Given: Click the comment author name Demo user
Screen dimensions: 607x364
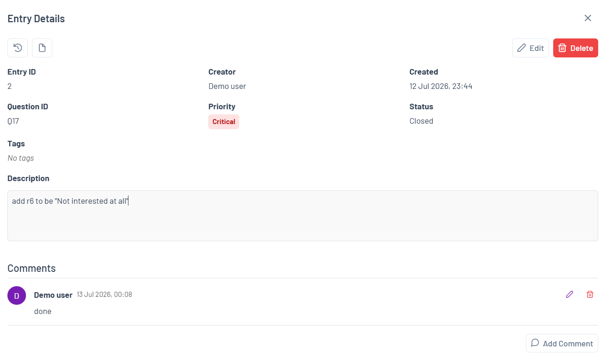Looking at the screenshot, I should click(x=53, y=295).
